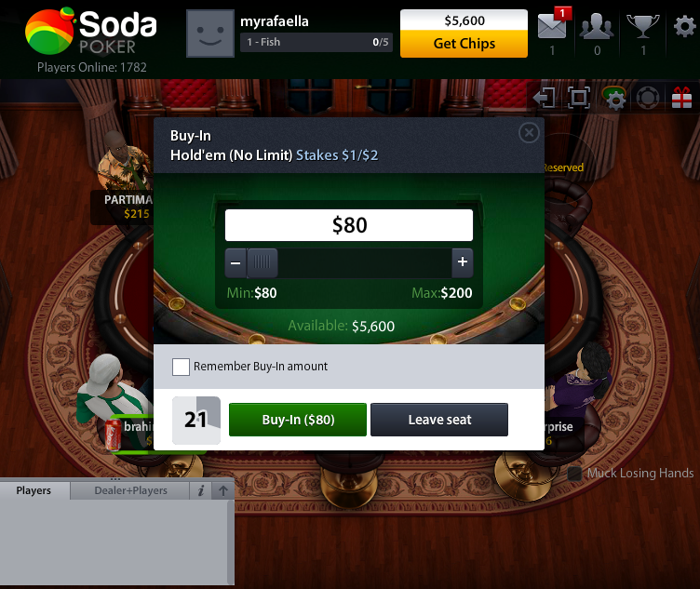The width and height of the screenshot is (700, 589).
Task: Open the mail inbox envelope icon
Action: [552, 25]
